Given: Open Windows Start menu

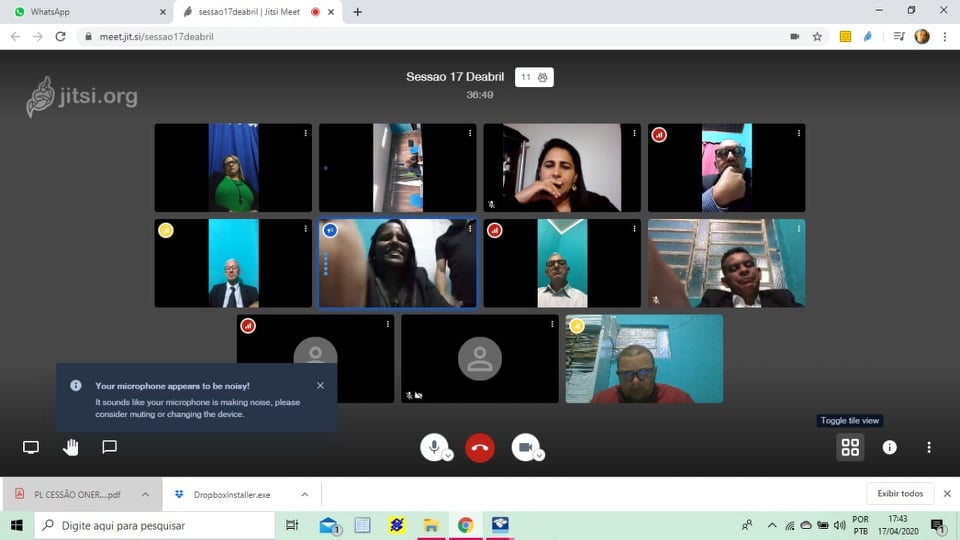Looking at the screenshot, I should (x=17, y=525).
